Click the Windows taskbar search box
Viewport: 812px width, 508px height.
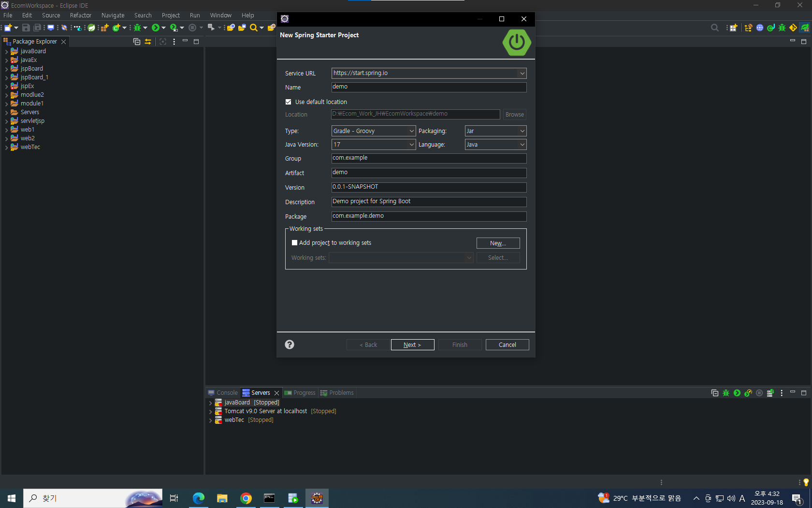click(x=93, y=498)
